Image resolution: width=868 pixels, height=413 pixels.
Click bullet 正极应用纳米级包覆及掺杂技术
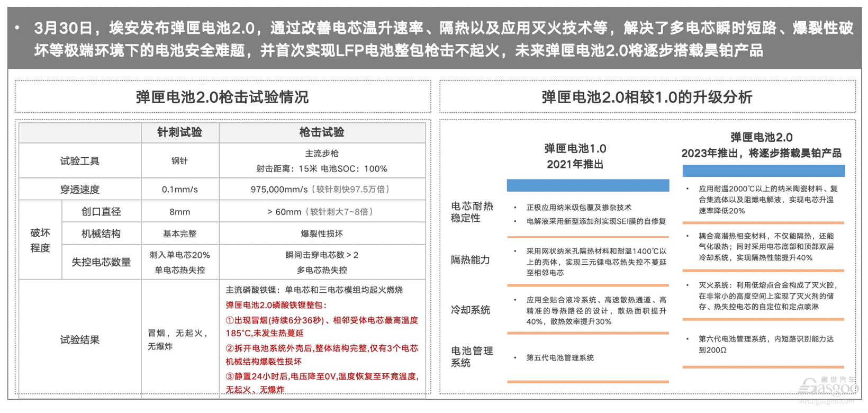tap(579, 208)
